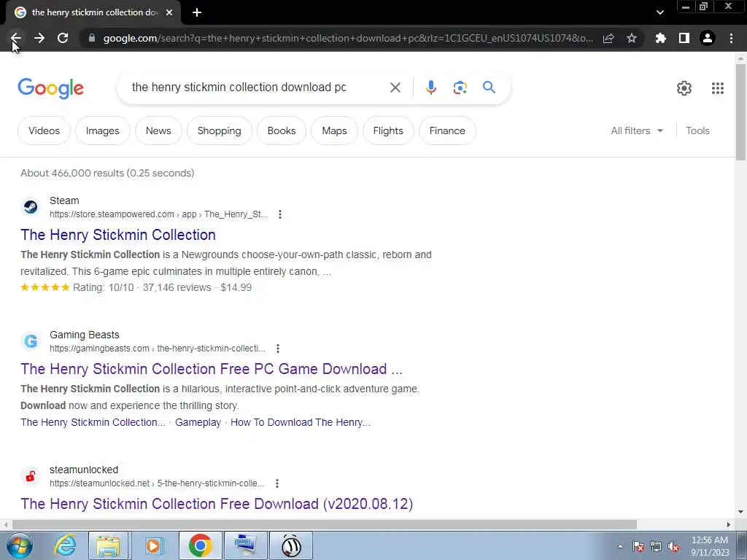Expand the All filters dropdown
The height and width of the screenshot is (560, 747).
point(637,131)
